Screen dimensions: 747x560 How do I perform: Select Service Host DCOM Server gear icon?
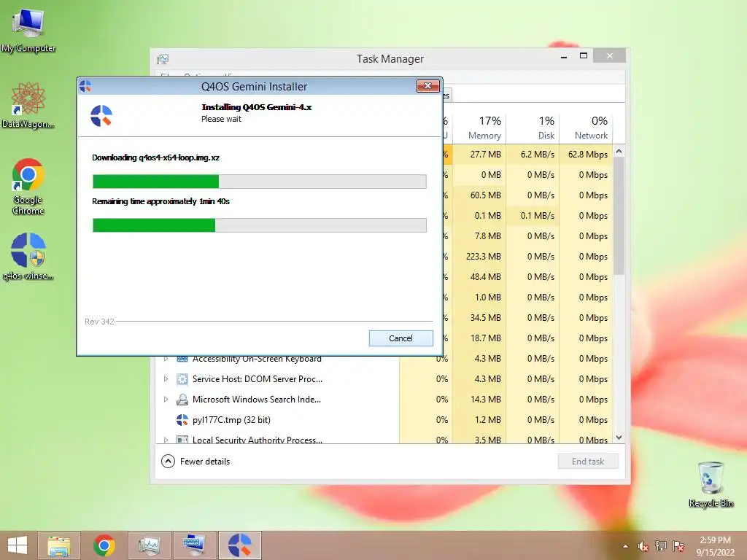coord(182,379)
